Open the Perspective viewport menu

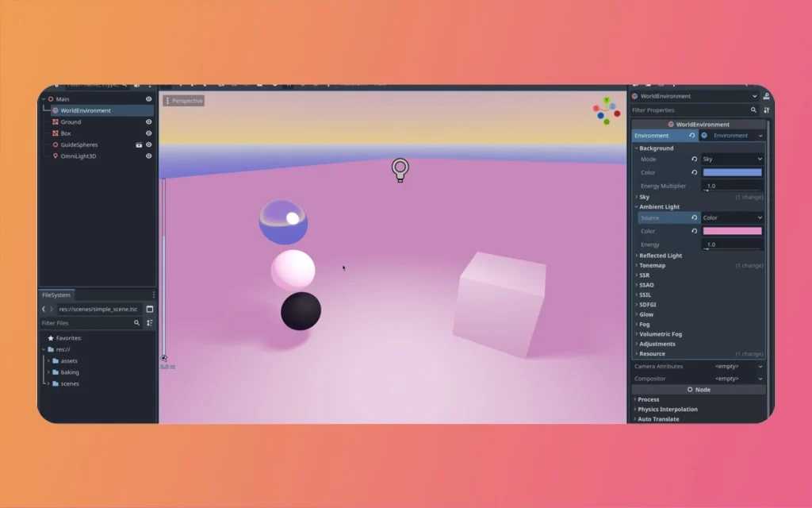184,101
